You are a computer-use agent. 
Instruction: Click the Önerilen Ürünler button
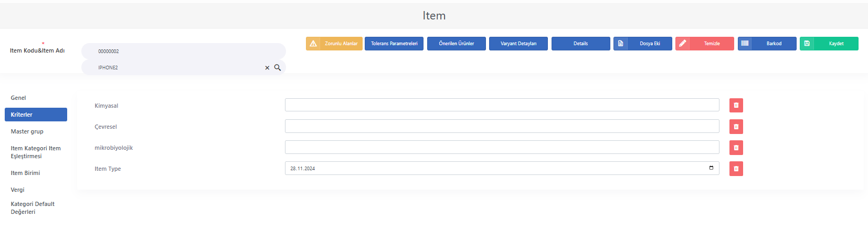coord(457,44)
